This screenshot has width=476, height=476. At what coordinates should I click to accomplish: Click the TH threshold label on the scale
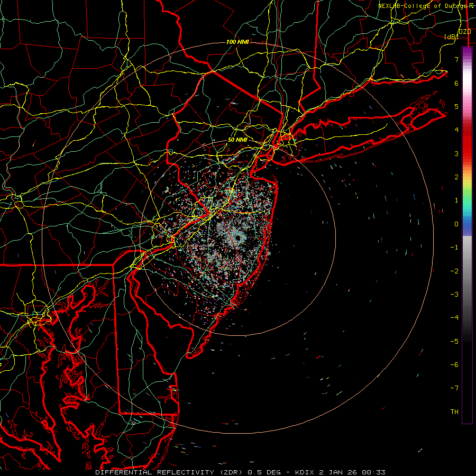[x=454, y=411]
